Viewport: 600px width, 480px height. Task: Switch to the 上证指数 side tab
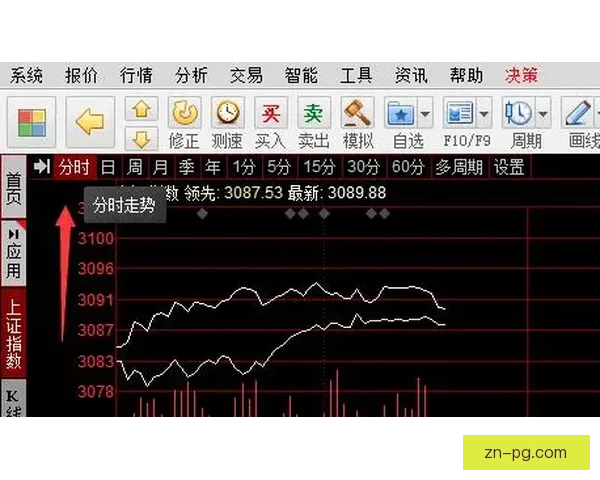tap(14, 333)
